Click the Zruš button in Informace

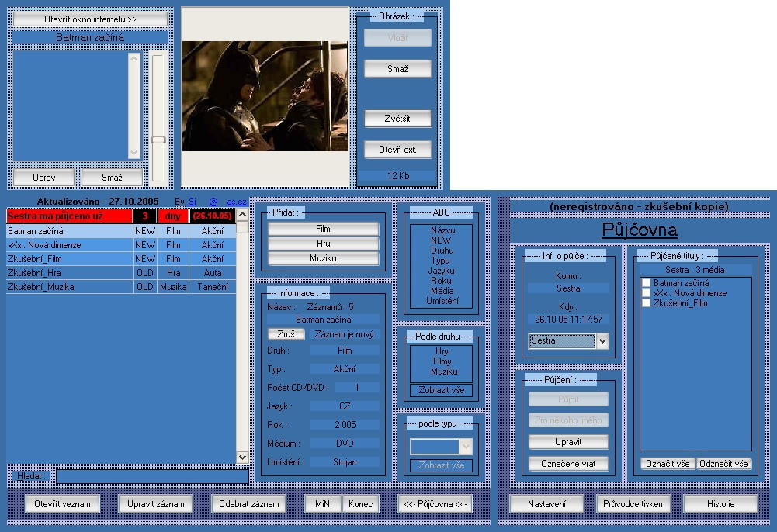click(x=286, y=334)
